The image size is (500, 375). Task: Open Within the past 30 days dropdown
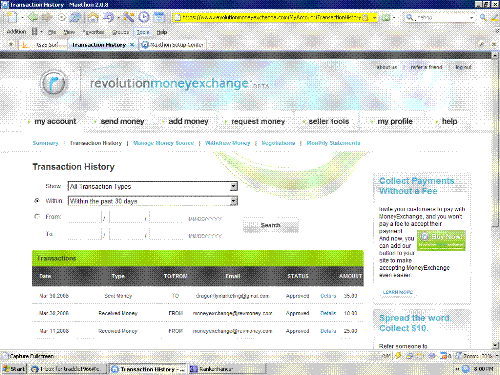[x=153, y=201]
